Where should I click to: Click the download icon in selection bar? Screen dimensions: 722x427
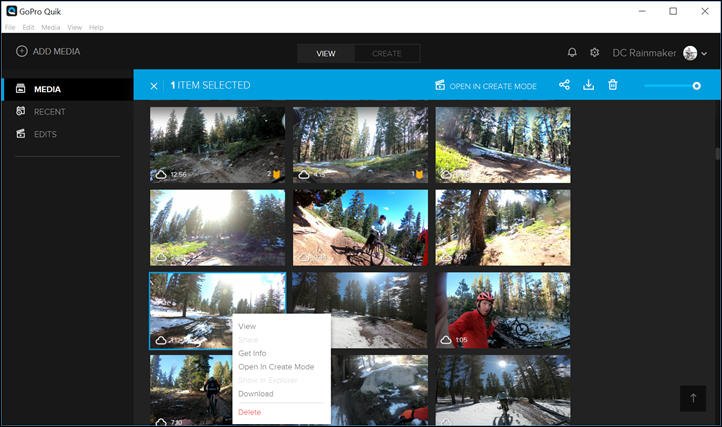(x=588, y=85)
